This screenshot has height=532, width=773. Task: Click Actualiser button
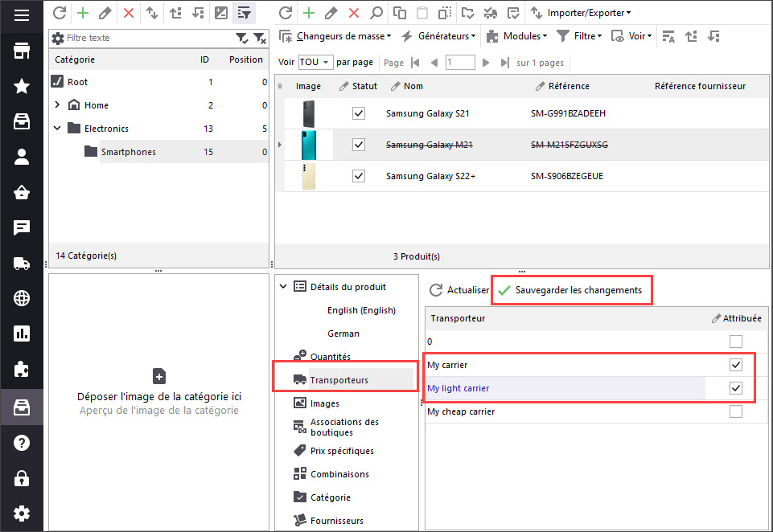459,290
